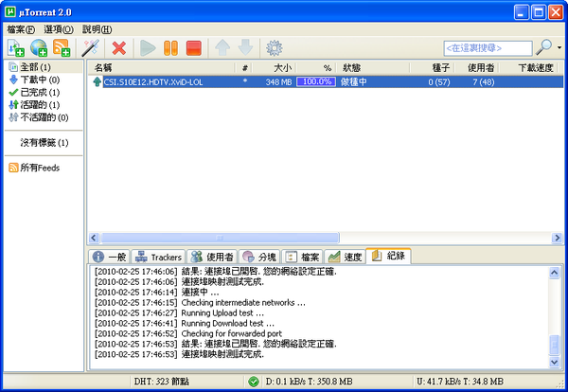
Task: Switch to the 速度 tab
Action: 345,257
